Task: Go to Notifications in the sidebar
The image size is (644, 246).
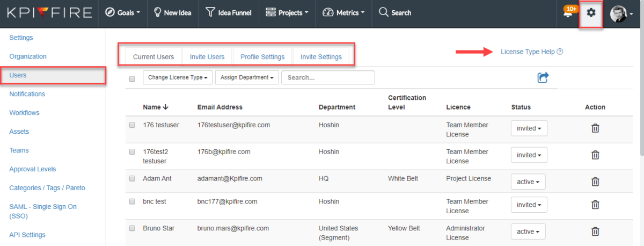Action: tap(27, 94)
